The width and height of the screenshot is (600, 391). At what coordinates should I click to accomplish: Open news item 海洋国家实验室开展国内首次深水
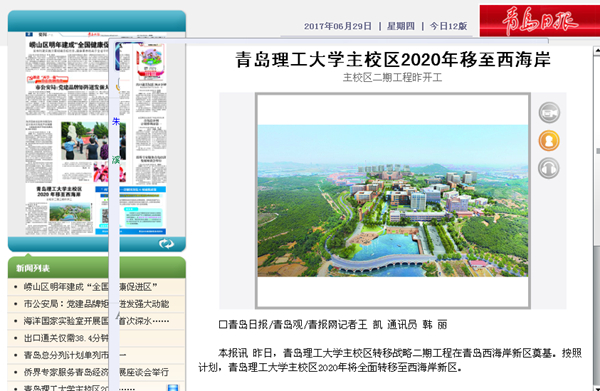[96, 321]
